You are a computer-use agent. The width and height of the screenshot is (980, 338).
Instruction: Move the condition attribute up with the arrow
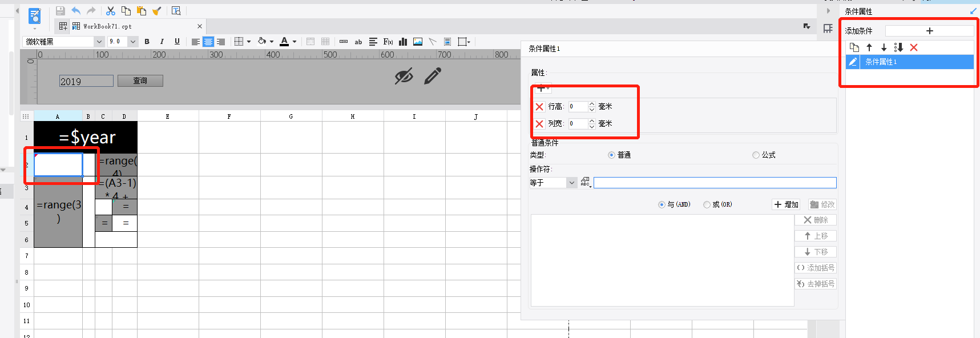coord(869,47)
